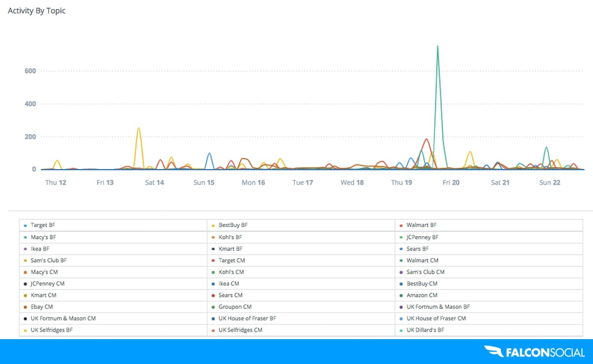593x364 pixels.
Task: Select the Mon 16 date label
Action: tap(253, 182)
